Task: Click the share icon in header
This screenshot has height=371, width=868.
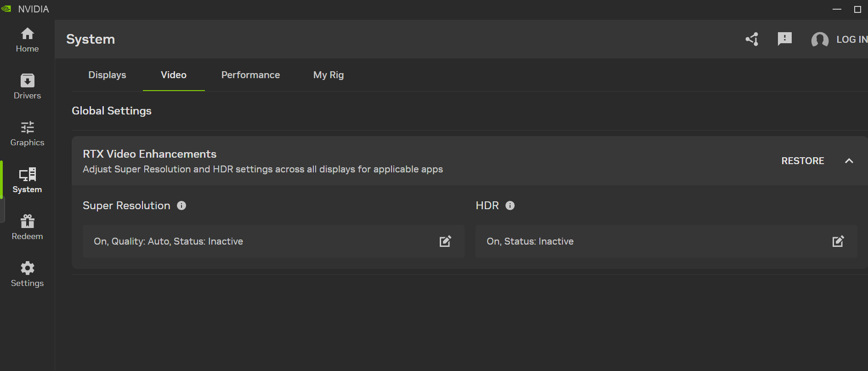Action: pos(752,39)
